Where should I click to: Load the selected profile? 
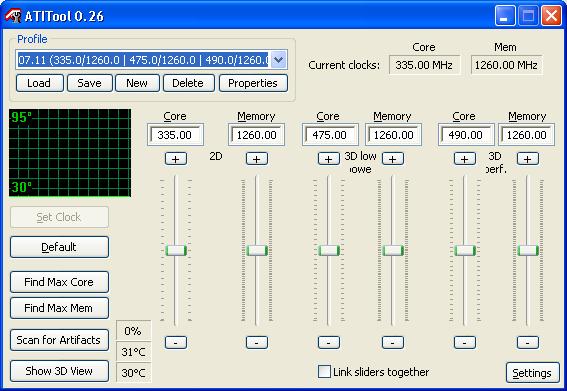point(40,83)
